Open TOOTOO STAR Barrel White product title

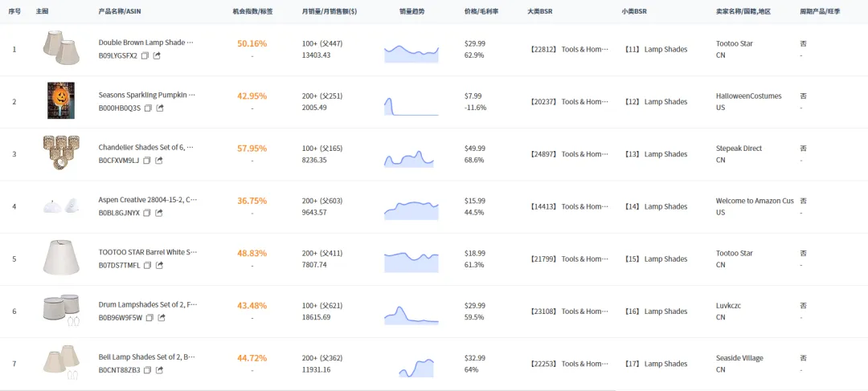coord(148,253)
